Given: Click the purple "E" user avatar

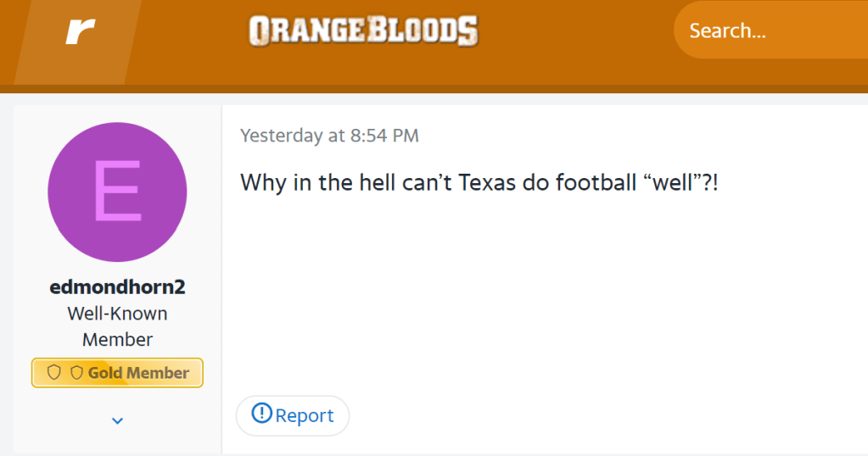Looking at the screenshot, I should point(117,192).
